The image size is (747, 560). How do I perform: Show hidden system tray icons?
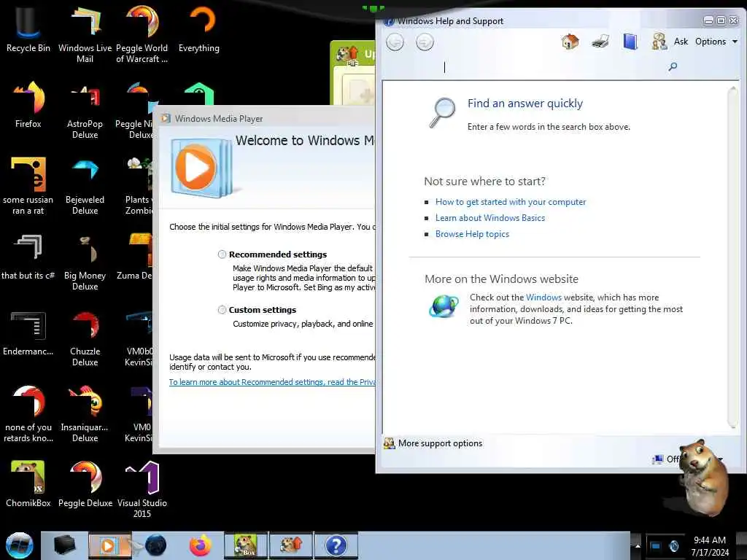(x=638, y=545)
